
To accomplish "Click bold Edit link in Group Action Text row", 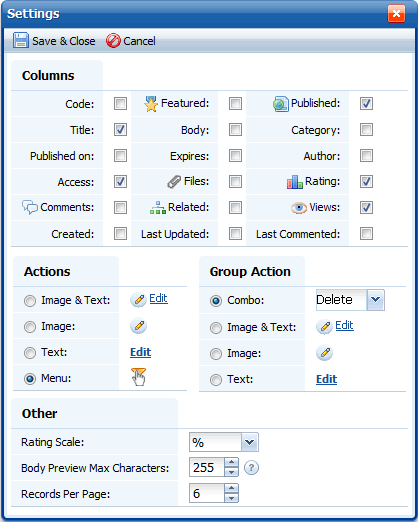I will 326,379.
